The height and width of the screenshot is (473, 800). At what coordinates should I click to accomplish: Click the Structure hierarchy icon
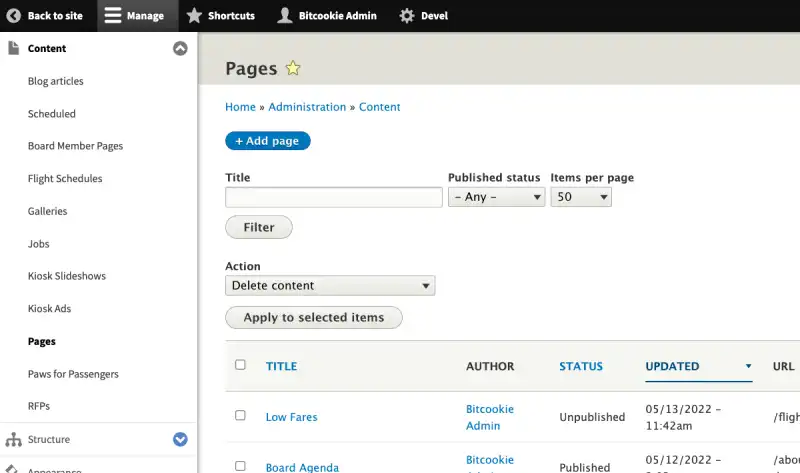pos(13,439)
